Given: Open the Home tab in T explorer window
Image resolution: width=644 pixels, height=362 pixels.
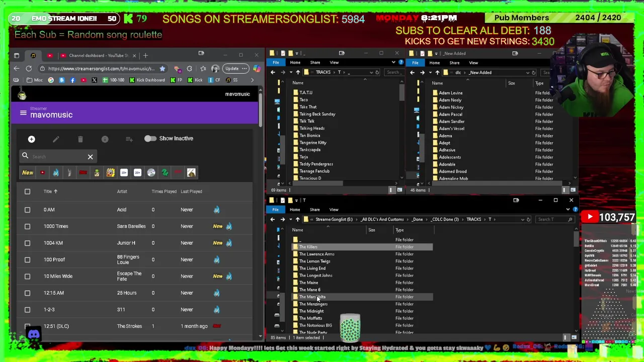Looking at the screenshot, I should click(295, 210).
